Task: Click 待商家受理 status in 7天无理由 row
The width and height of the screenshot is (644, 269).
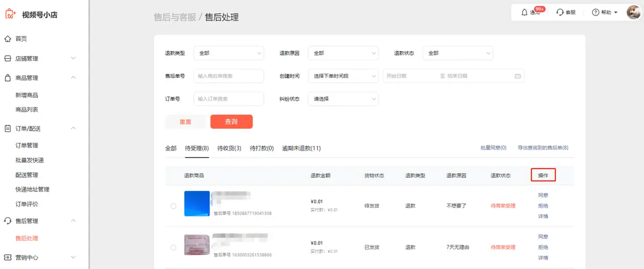Action: coord(503,248)
